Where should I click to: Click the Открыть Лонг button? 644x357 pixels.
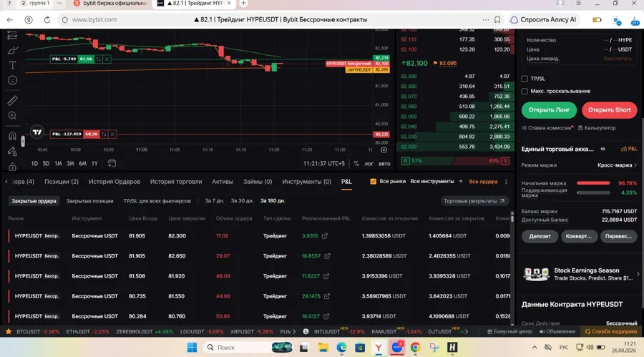549,110
